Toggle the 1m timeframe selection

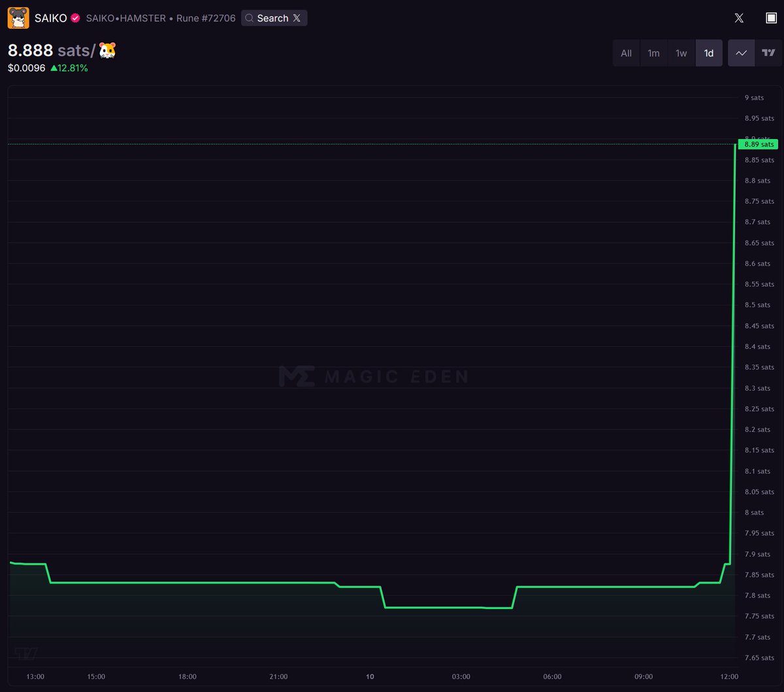click(654, 53)
